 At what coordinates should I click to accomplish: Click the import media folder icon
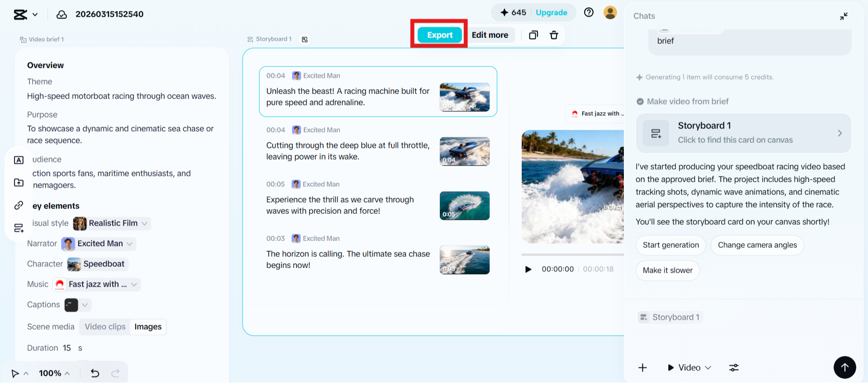tap(19, 182)
